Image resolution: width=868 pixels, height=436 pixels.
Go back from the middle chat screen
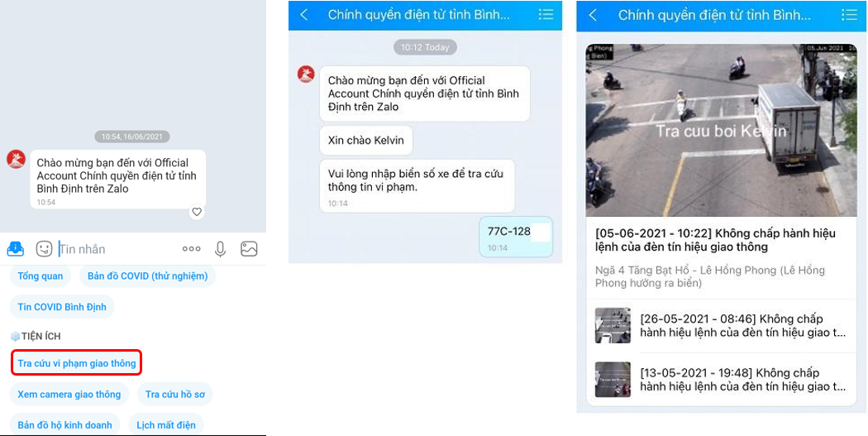click(304, 15)
